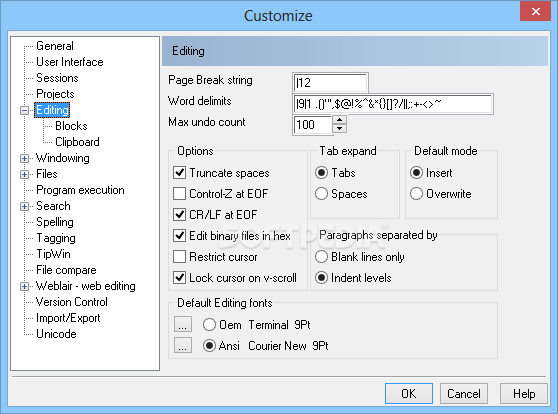Increase Max undo count with up arrow
The image size is (558, 414).
pyautogui.click(x=339, y=120)
